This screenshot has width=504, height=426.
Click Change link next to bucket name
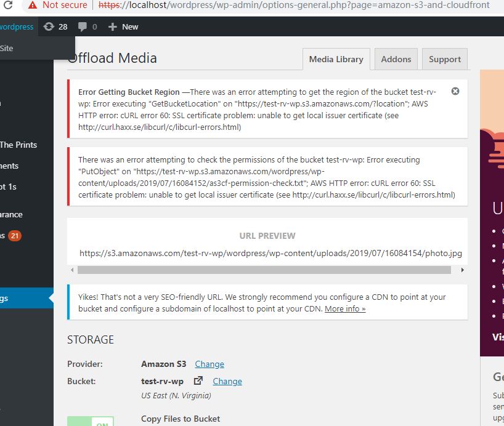coord(227,381)
